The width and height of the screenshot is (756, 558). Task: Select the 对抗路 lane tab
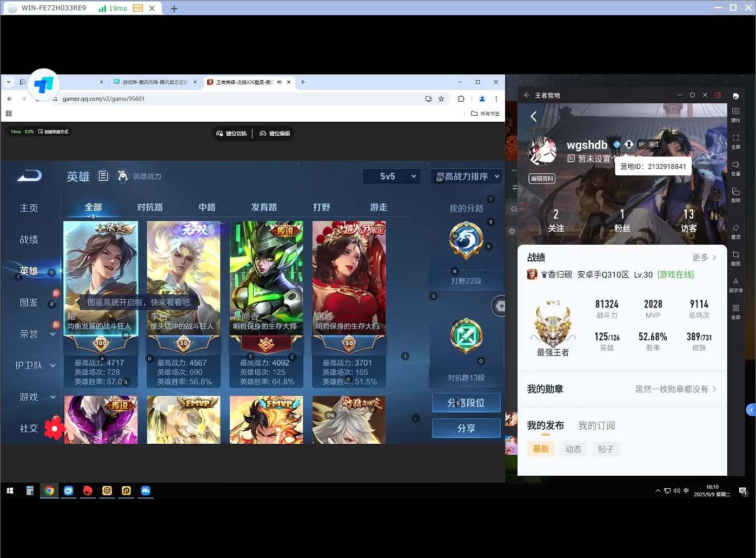tap(150, 207)
